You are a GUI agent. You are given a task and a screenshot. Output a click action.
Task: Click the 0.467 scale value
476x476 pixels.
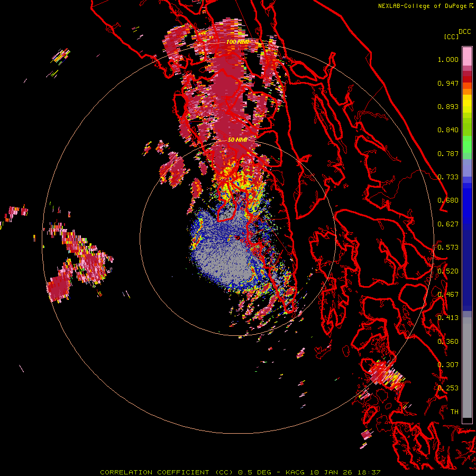[448, 295]
